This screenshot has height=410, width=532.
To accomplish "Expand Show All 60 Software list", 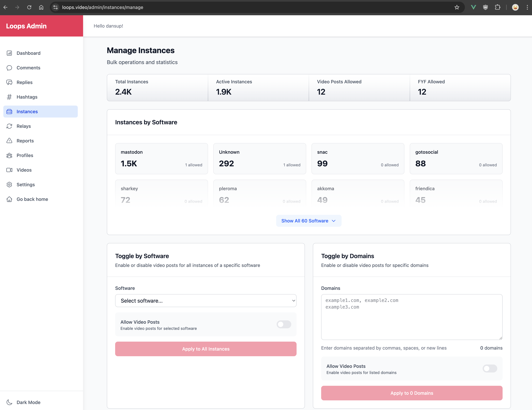I will [308, 221].
